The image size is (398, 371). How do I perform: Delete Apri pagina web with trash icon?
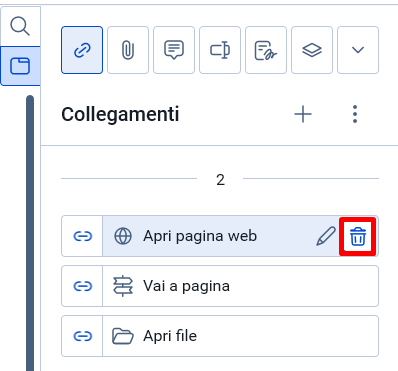click(x=358, y=236)
